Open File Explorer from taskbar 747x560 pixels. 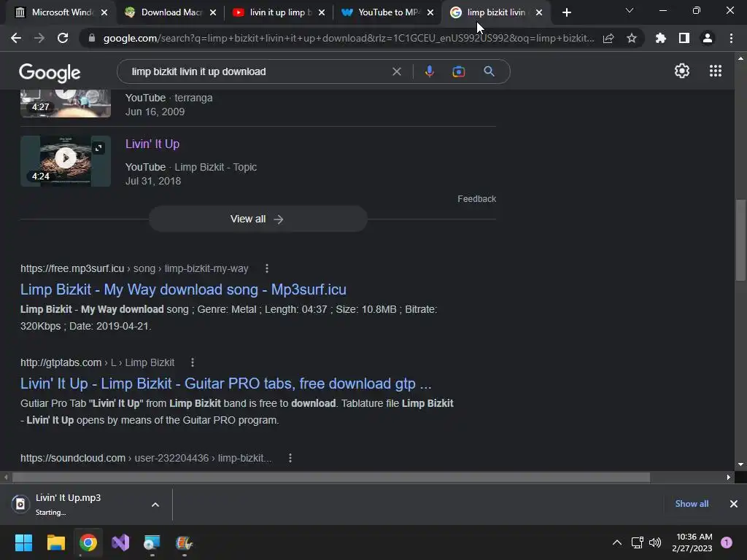(x=55, y=542)
